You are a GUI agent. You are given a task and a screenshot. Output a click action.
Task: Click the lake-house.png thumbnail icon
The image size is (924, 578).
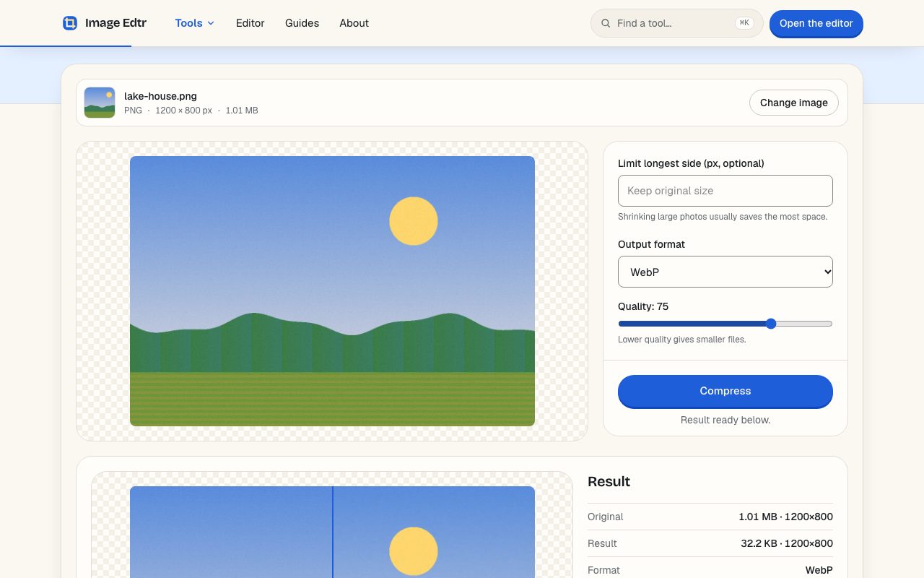[100, 103]
